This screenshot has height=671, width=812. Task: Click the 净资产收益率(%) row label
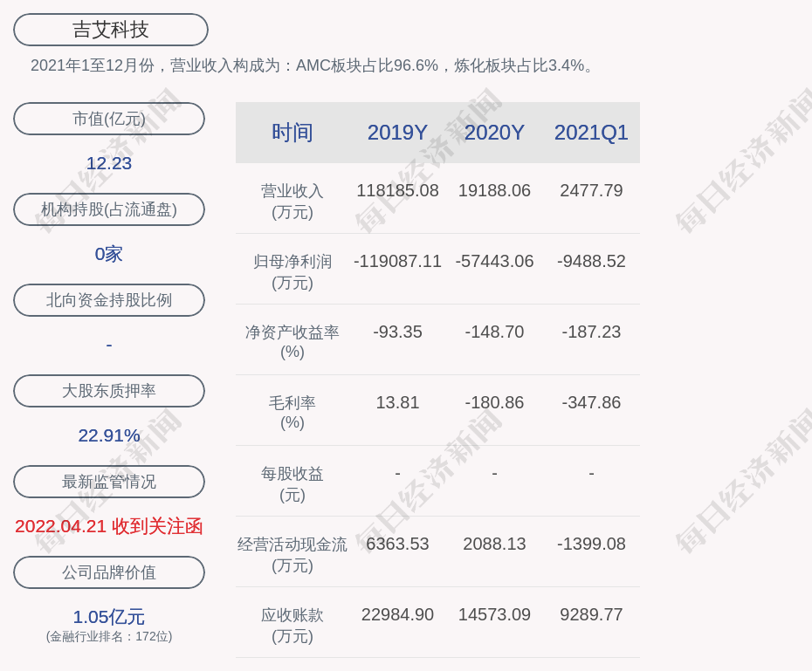(x=292, y=342)
